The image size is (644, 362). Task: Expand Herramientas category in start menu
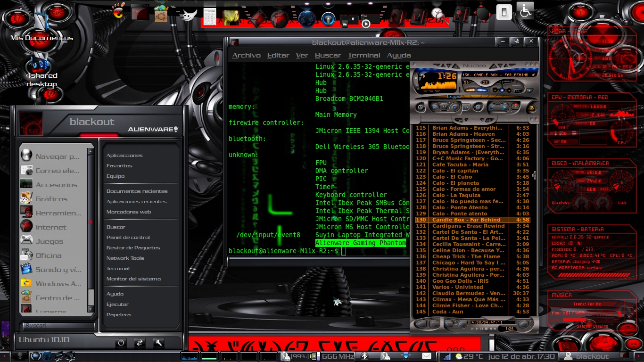(x=53, y=213)
